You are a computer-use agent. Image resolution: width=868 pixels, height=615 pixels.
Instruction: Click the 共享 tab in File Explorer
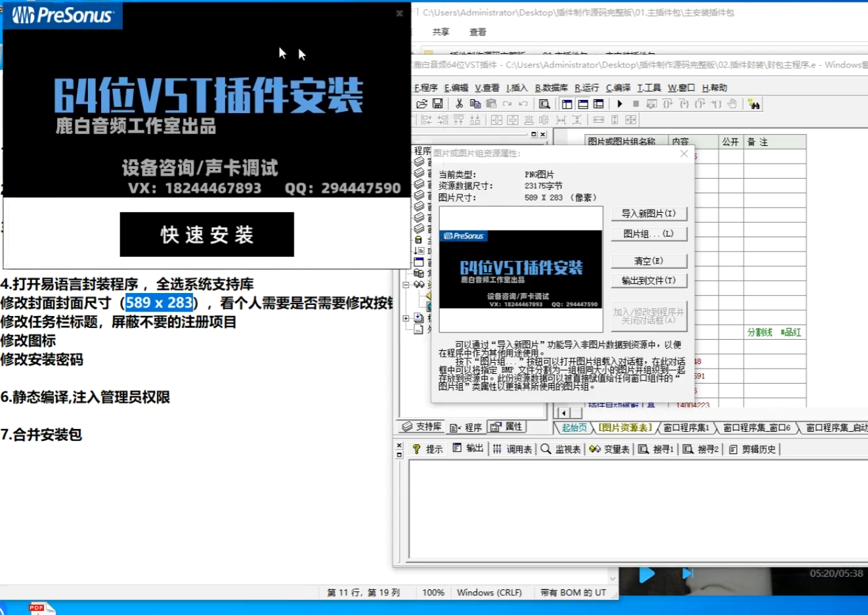click(x=441, y=32)
